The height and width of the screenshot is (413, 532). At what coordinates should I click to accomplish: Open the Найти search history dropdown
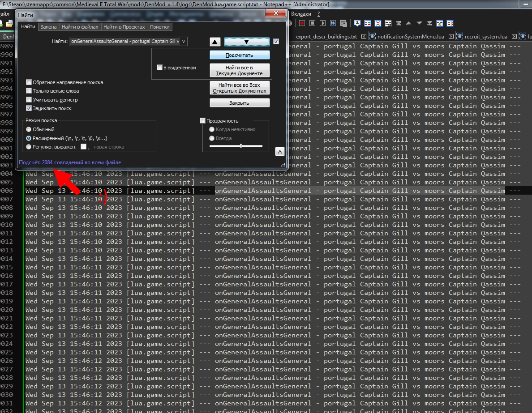[184, 41]
